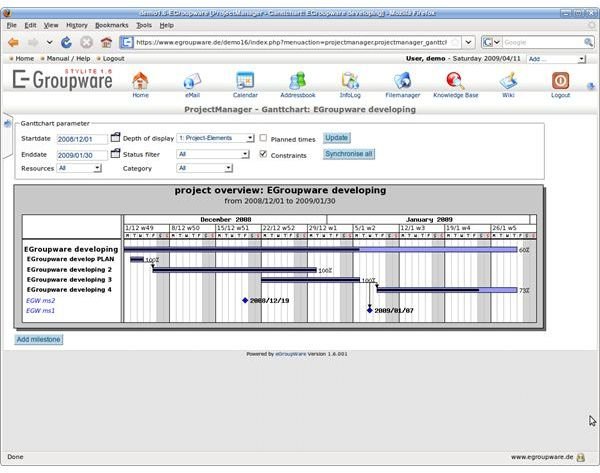Click the Google search field
Viewport: 600px width, 473px height.
point(542,42)
